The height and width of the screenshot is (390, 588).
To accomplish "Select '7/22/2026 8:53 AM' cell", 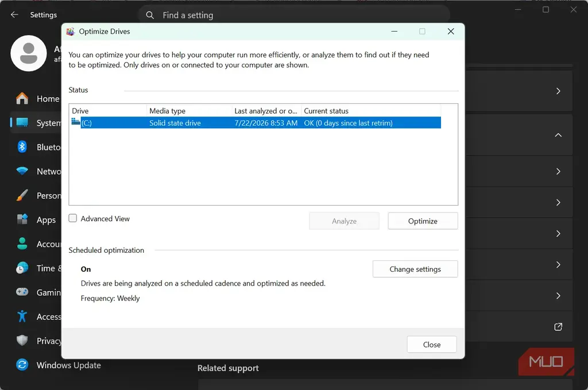I will (266, 123).
